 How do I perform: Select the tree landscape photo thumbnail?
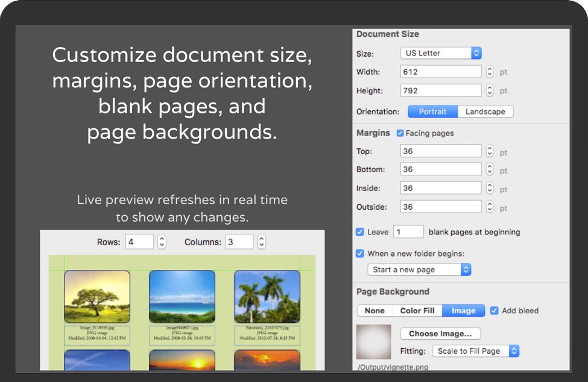tap(97, 296)
